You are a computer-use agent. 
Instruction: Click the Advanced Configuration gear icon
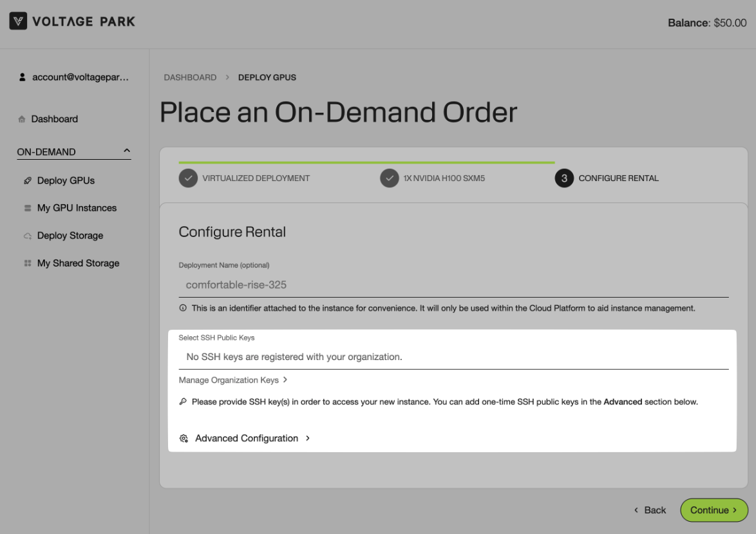coord(184,439)
